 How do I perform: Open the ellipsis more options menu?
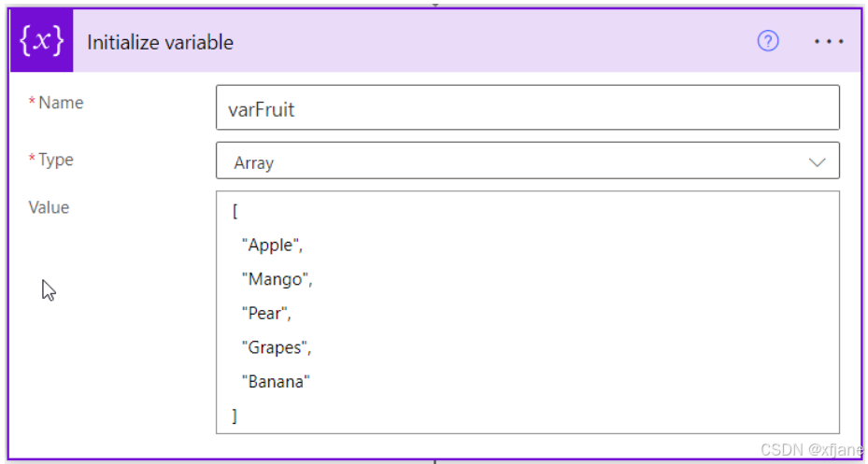tap(829, 42)
